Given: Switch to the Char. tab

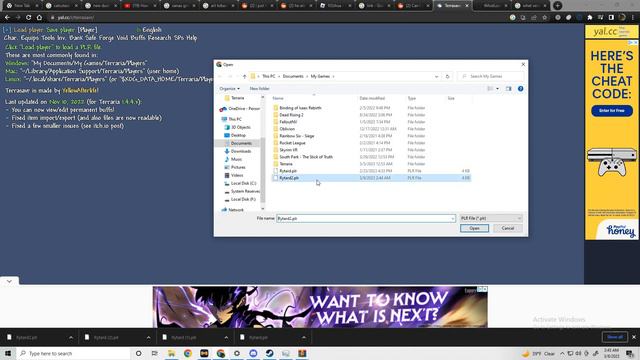Looking at the screenshot, I should (x=11, y=38).
